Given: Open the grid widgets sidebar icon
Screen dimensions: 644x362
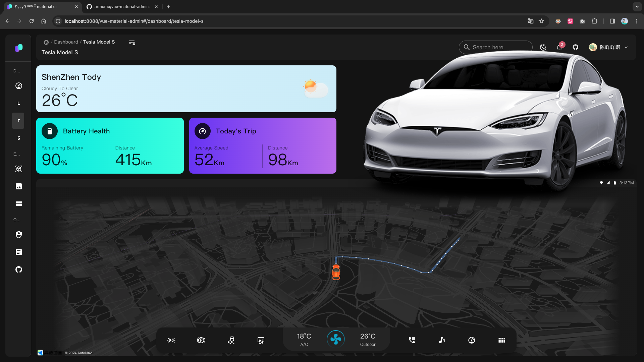Looking at the screenshot, I should (x=19, y=204).
